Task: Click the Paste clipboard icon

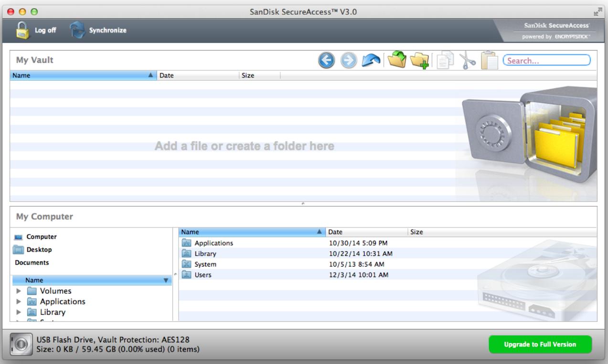Action: (x=490, y=61)
